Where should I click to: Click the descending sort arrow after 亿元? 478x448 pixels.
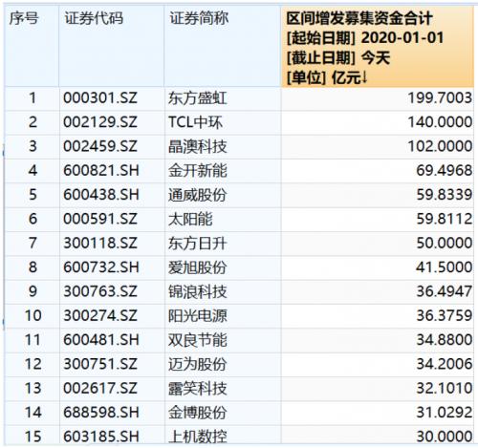[364, 77]
